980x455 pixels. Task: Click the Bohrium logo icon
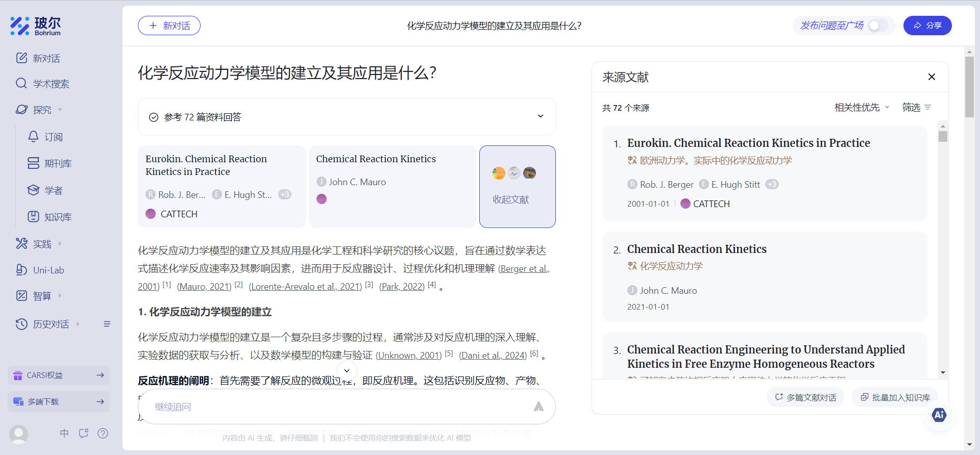[20, 26]
